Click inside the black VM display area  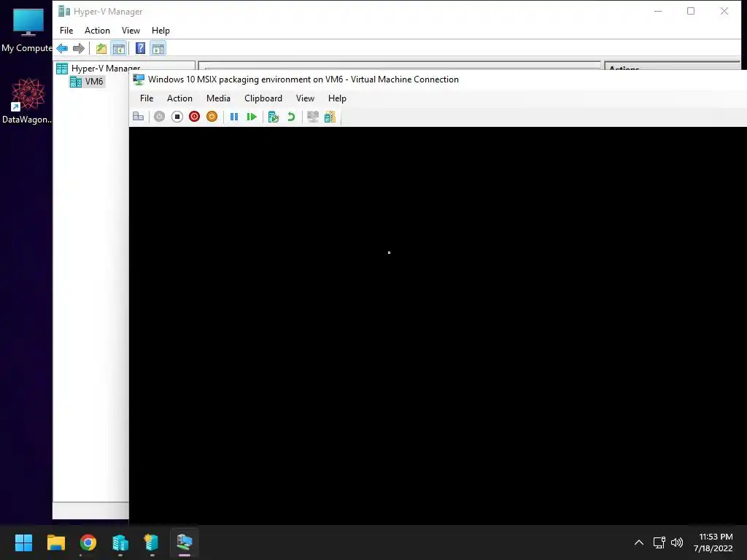pyautogui.click(x=438, y=326)
